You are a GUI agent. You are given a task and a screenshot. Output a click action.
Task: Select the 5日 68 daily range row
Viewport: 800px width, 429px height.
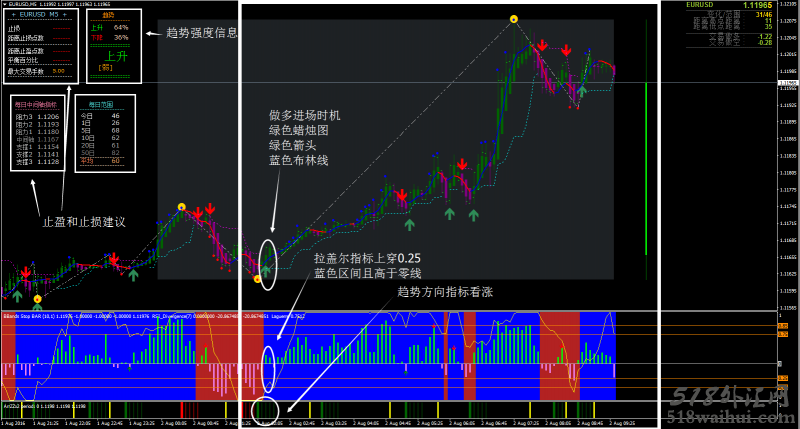point(100,131)
